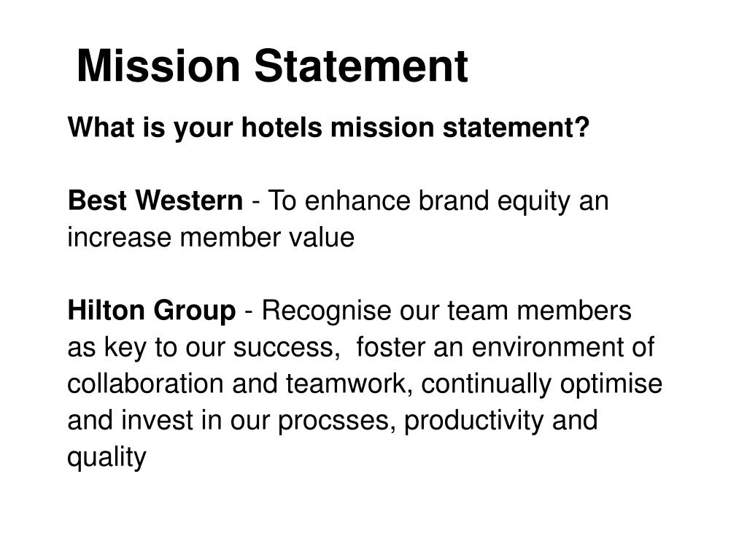Viewport: 747px width, 560px height.
Task: Click the word 'productivity'
Action: click(473, 421)
